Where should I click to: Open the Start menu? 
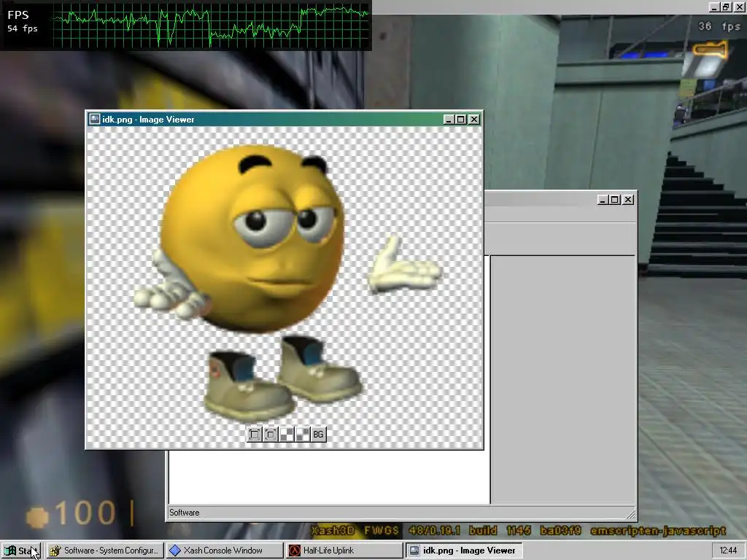click(21, 551)
